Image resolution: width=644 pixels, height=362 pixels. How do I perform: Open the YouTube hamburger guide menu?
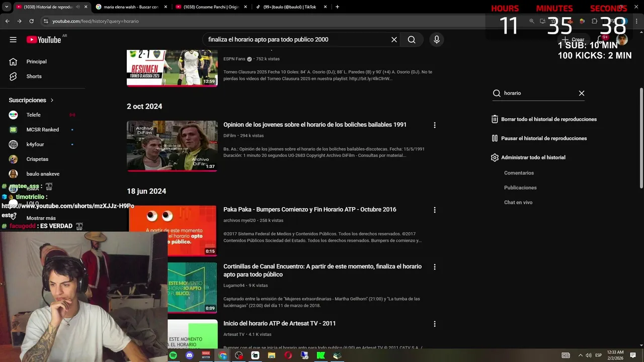tap(13, 40)
